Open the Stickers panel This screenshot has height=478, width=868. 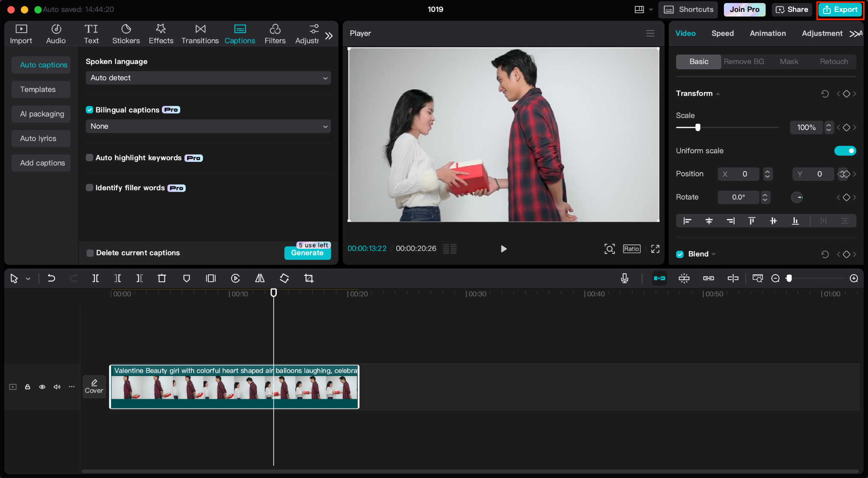tap(126, 34)
